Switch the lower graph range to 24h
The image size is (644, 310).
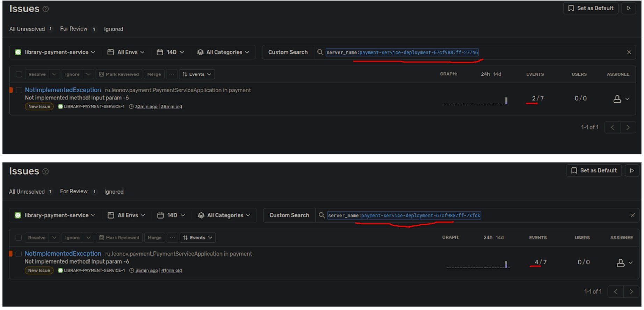click(x=488, y=237)
